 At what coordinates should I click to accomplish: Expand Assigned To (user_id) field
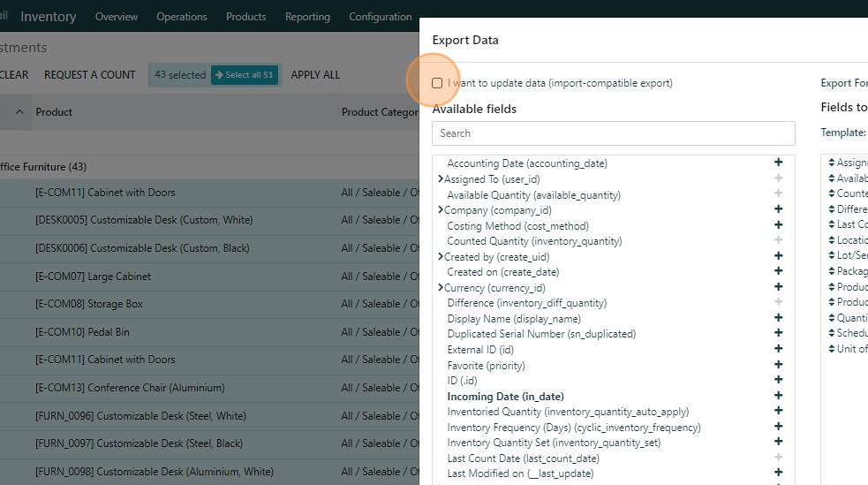[441, 179]
